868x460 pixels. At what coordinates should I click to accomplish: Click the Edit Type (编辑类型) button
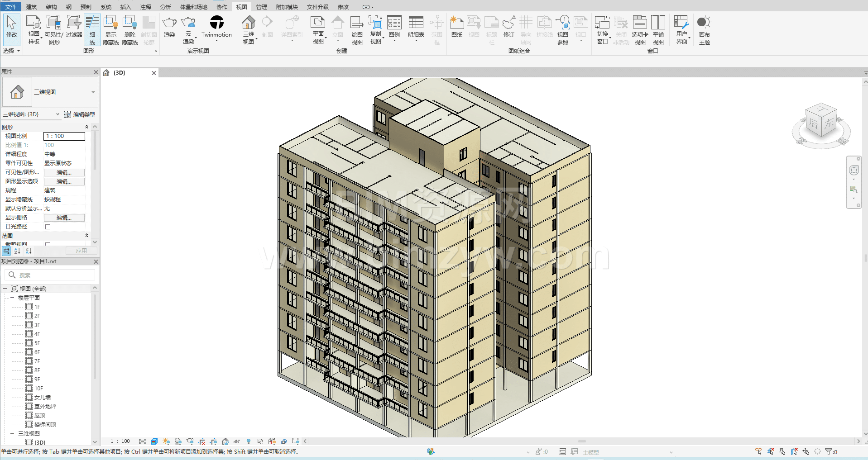click(x=80, y=114)
